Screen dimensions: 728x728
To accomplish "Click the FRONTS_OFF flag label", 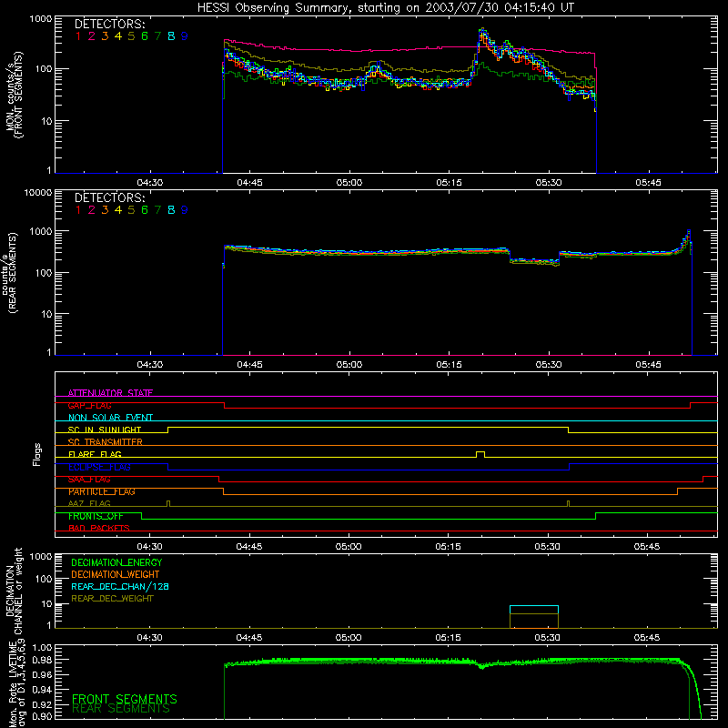I will (x=96, y=516).
